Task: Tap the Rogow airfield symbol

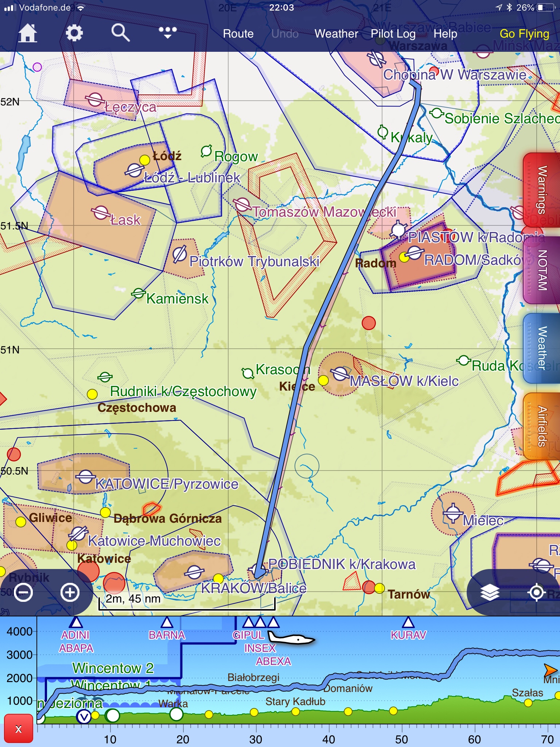Action: tap(206, 151)
